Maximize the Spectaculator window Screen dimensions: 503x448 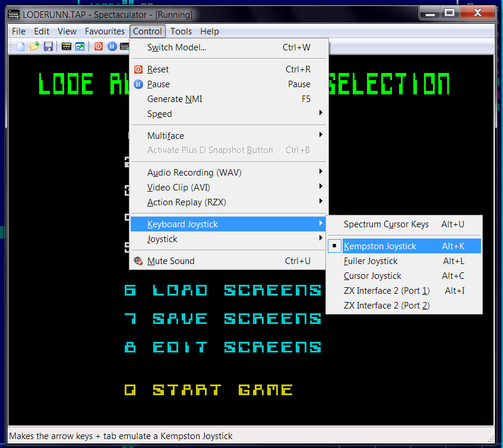[450, 13]
